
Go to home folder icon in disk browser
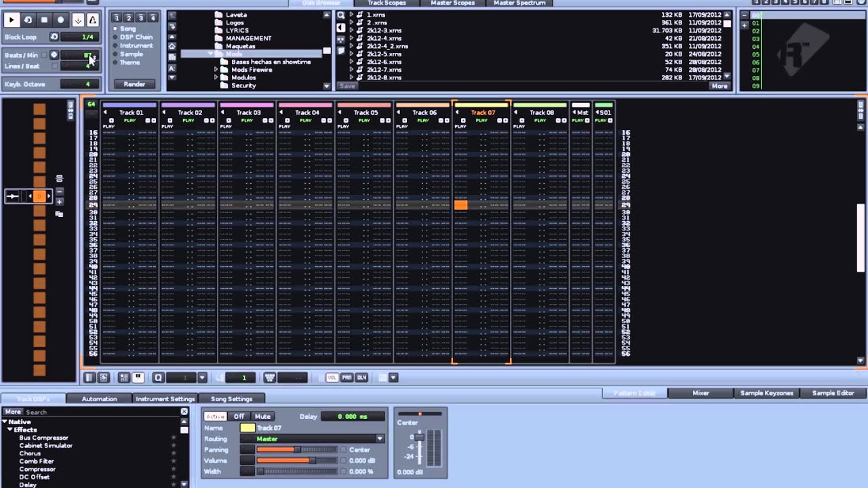172,46
